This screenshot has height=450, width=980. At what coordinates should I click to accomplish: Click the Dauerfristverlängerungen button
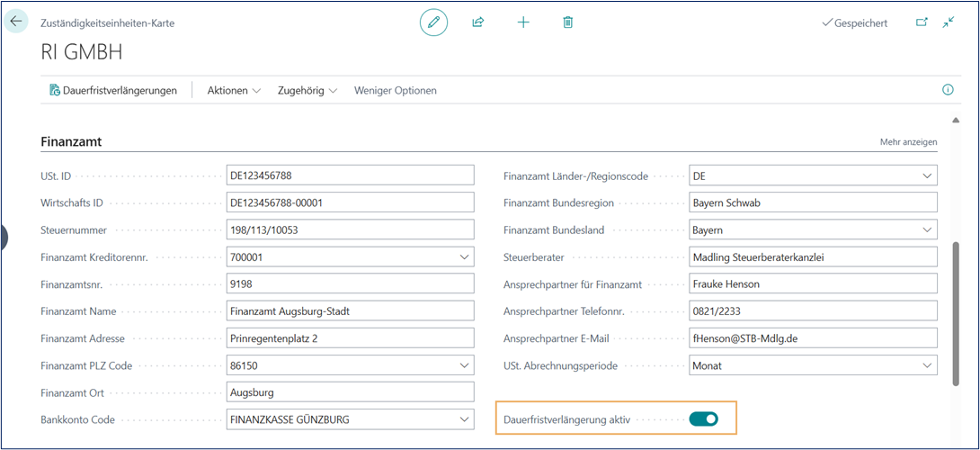click(x=113, y=90)
